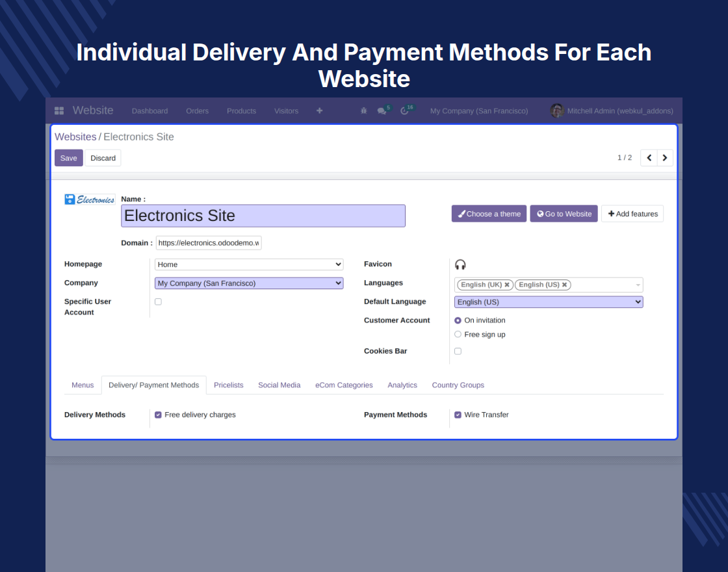This screenshot has width=728, height=572.
Task: Open the Homepage dropdown
Action: coord(249,264)
